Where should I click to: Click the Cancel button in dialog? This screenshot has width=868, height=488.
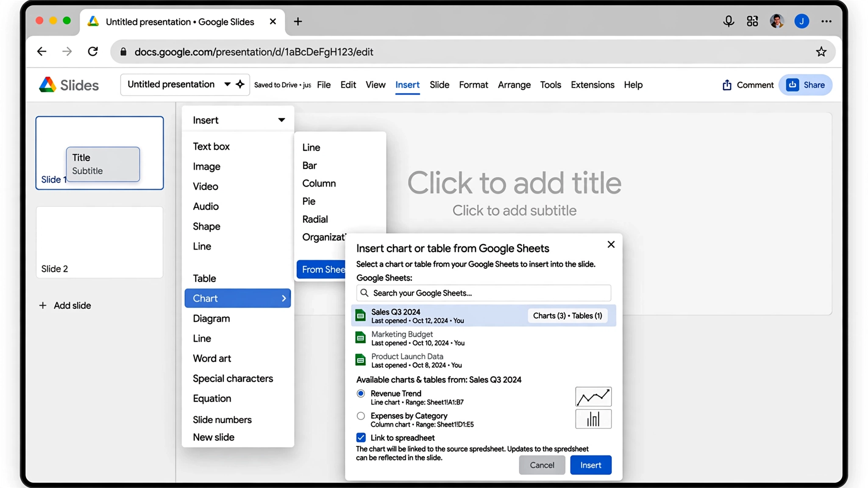(542, 465)
